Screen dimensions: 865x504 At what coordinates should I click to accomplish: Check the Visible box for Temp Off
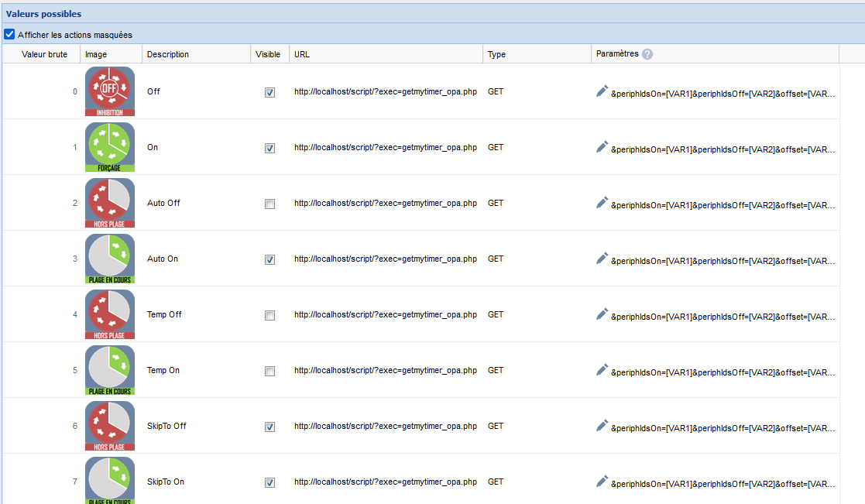tap(269, 316)
